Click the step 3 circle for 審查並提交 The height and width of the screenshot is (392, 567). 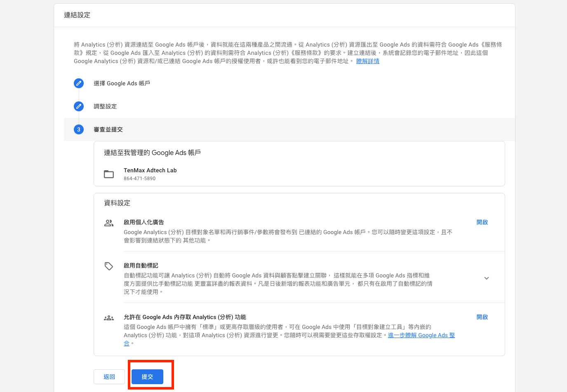click(x=79, y=129)
